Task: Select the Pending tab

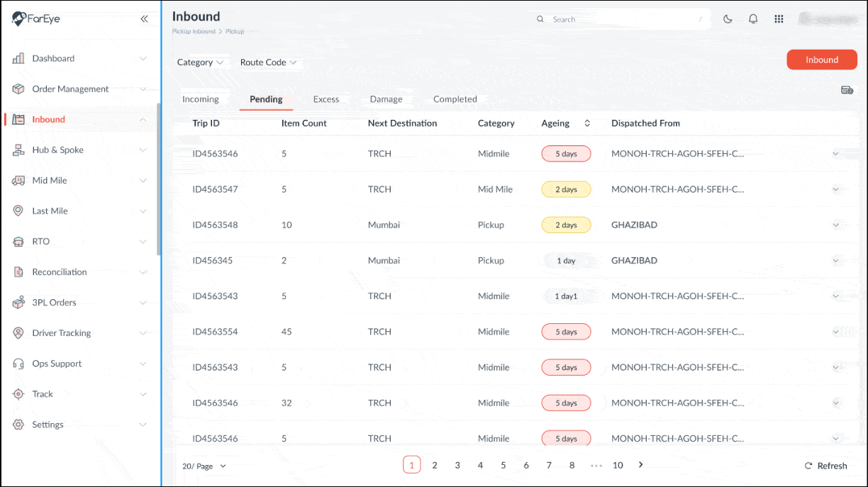Action: [266, 99]
